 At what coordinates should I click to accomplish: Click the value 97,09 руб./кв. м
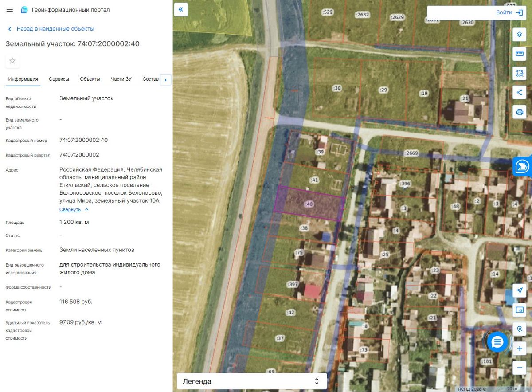(x=80, y=322)
